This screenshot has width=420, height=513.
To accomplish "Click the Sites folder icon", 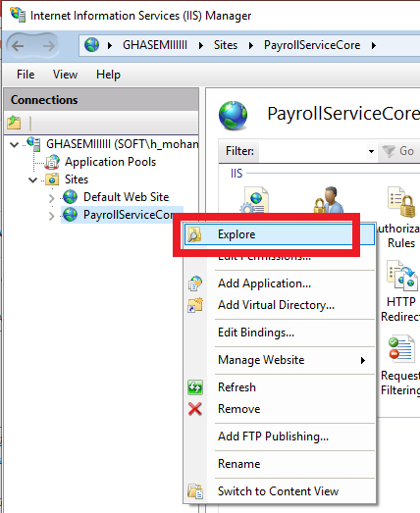I will (x=52, y=180).
